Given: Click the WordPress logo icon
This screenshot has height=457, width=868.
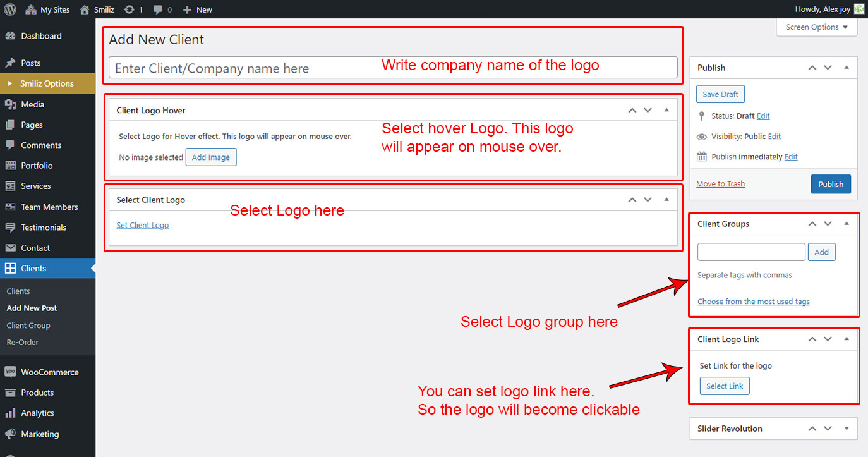Looking at the screenshot, I should (x=10, y=9).
